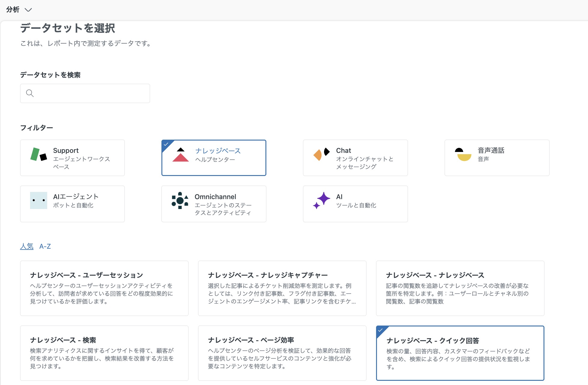Toggle the 音声通話 filter card

497,158
